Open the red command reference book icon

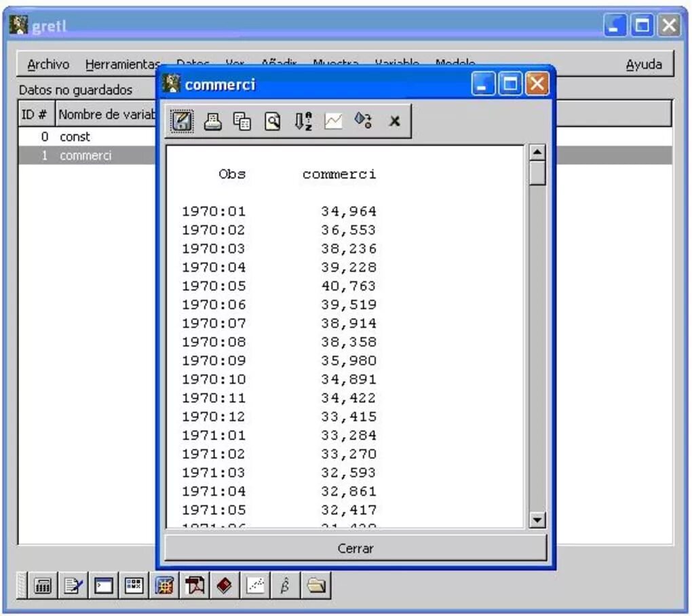[225, 586]
